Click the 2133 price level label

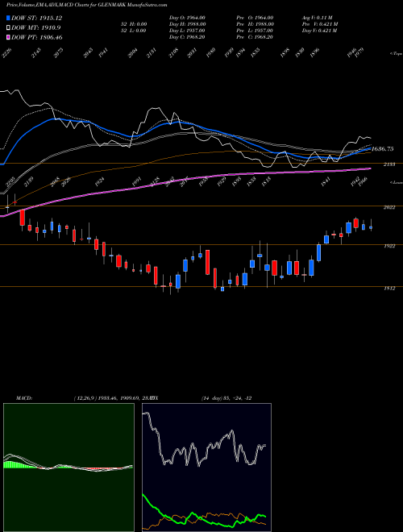(x=389, y=164)
